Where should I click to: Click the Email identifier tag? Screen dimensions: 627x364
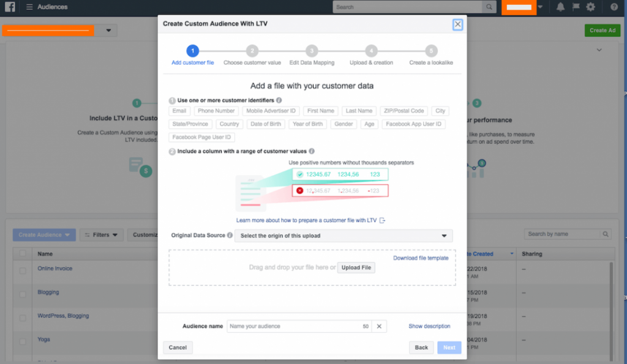pyautogui.click(x=179, y=111)
